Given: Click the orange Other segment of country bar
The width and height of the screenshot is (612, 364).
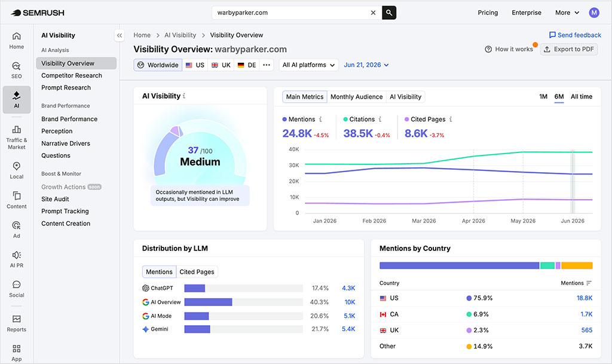Looking at the screenshot, I should click(577, 266).
